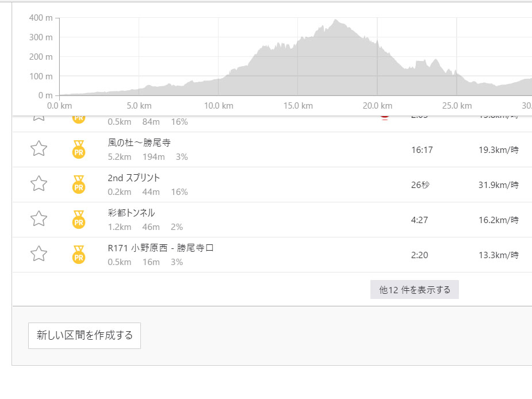Select speed 19.3km/時 value
Viewport: 532px width, 399px height.
pyautogui.click(x=499, y=150)
